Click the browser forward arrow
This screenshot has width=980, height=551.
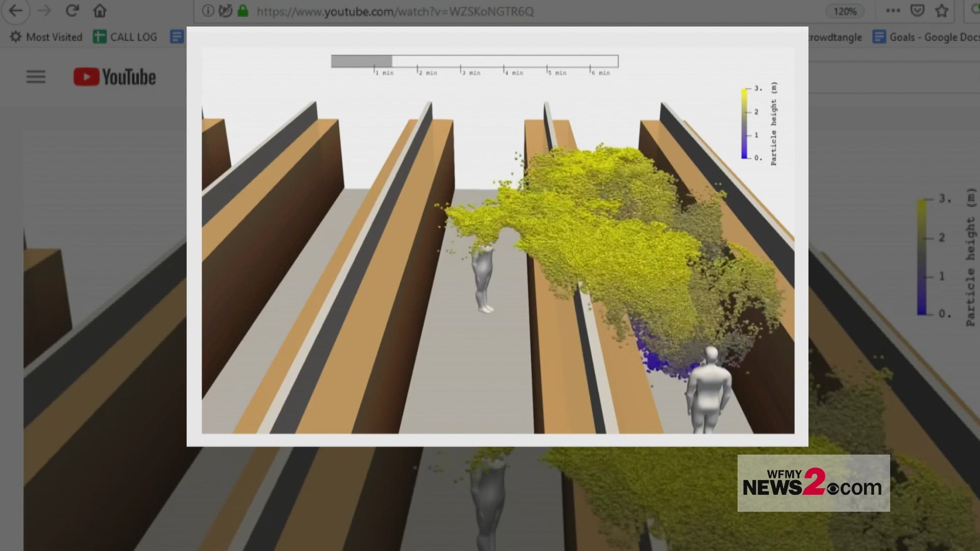44,11
